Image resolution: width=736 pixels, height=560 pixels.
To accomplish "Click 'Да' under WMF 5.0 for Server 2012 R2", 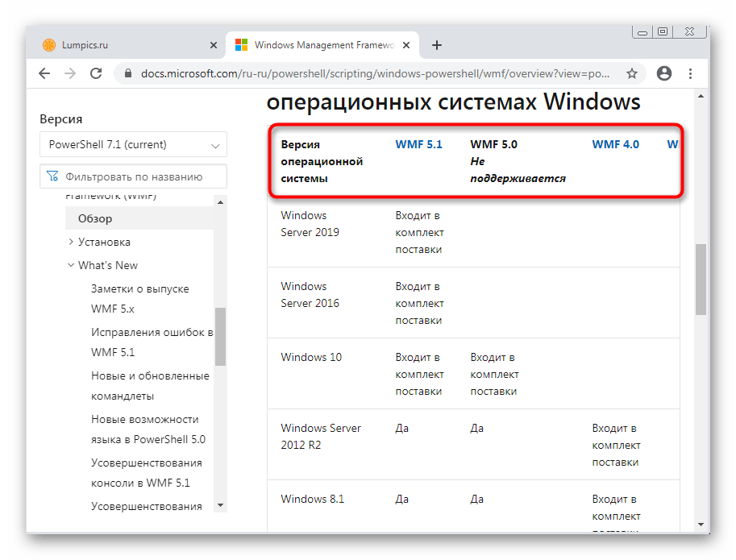I will 477,428.
